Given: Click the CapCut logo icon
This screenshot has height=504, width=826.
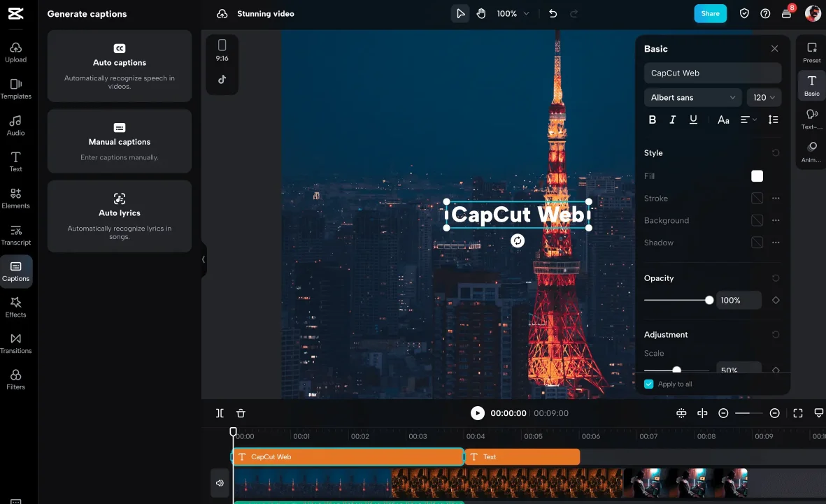Looking at the screenshot, I should (16, 13).
